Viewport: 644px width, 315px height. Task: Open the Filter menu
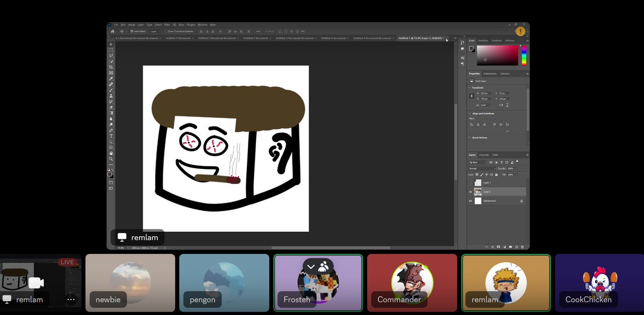167,25
